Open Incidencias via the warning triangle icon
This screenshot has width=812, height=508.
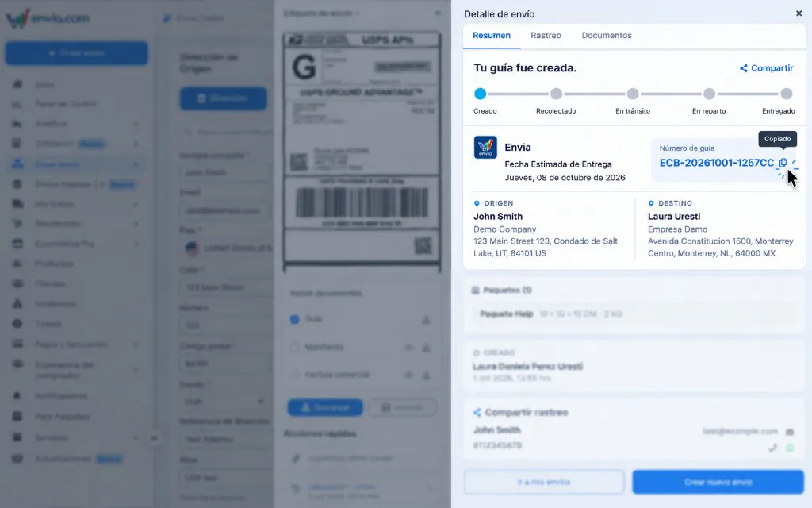click(x=17, y=304)
